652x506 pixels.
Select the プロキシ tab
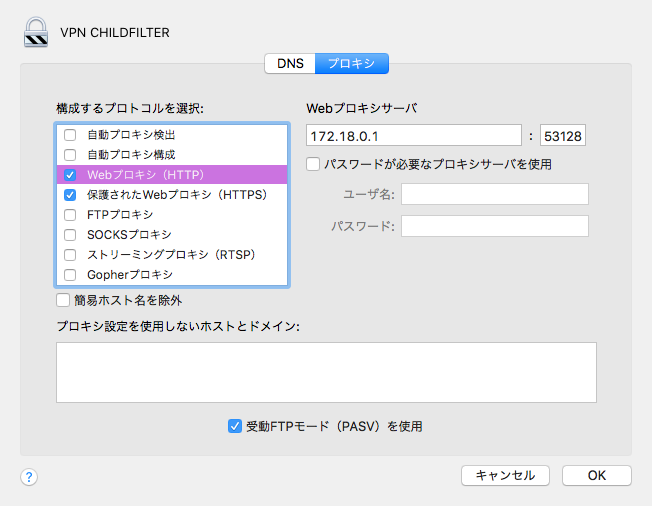[x=352, y=64]
